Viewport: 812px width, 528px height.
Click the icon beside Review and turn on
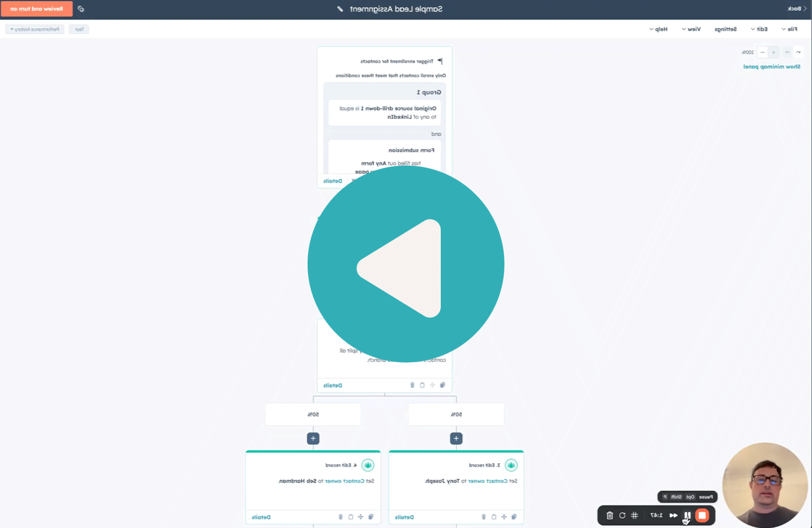[x=81, y=9]
